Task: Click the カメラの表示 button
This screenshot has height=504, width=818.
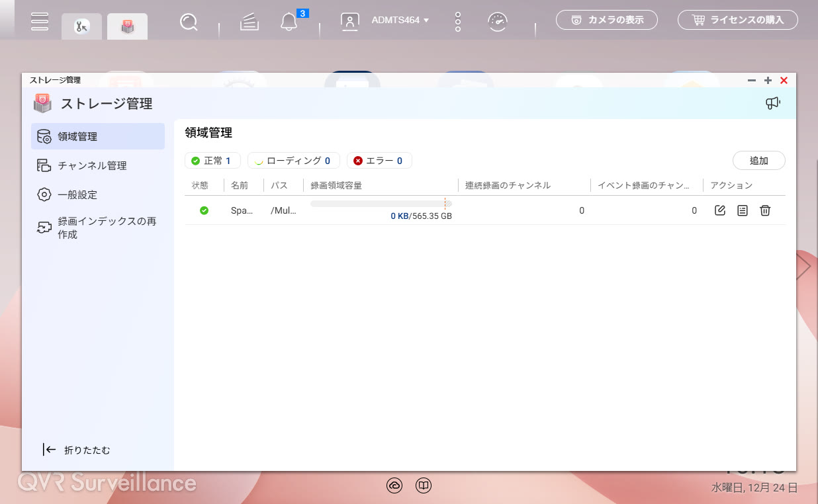Action: point(607,20)
